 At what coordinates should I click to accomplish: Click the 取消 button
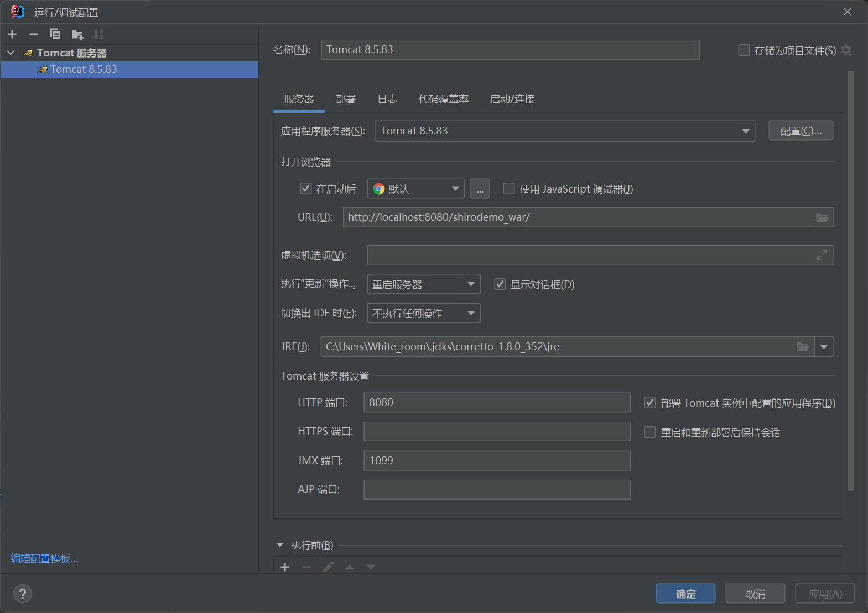[755, 594]
